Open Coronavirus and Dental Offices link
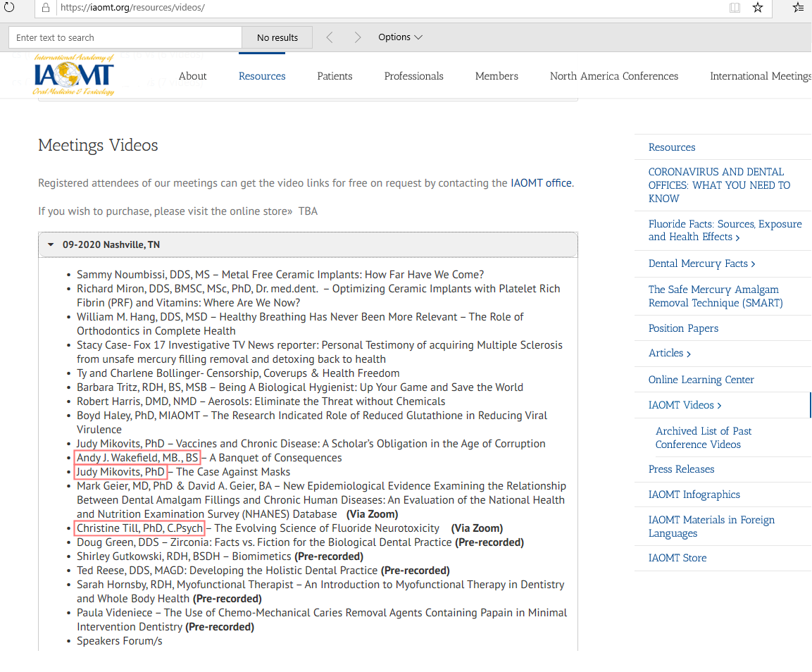The height and width of the screenshot is (672, 812). pyautogui.click(x=719, y=185)
